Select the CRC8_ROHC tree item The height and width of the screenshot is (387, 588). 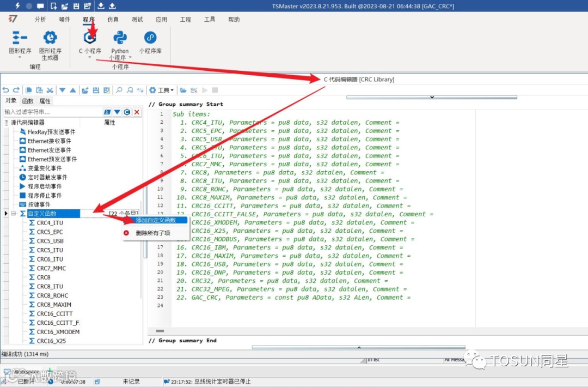52,296
